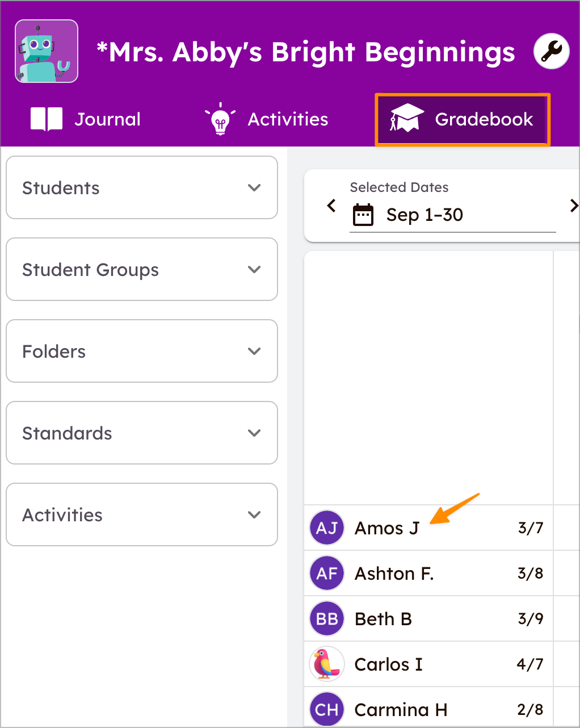This screenshot has height=728, width=580.
Task: Click the class name title
Action: (306, 52)
